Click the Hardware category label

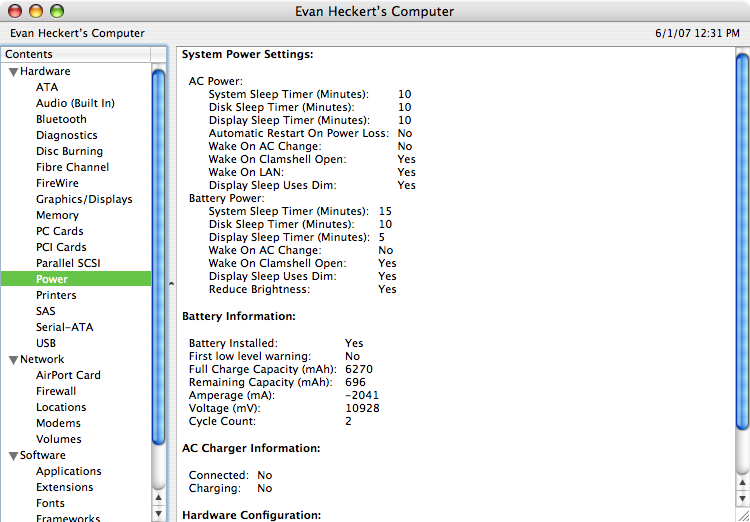pos(45,71)
